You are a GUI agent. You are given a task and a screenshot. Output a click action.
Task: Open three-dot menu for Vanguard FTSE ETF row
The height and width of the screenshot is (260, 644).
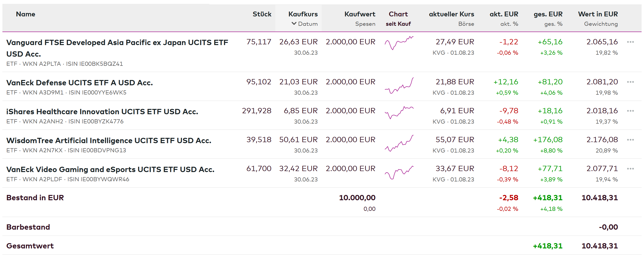point(630,42)
